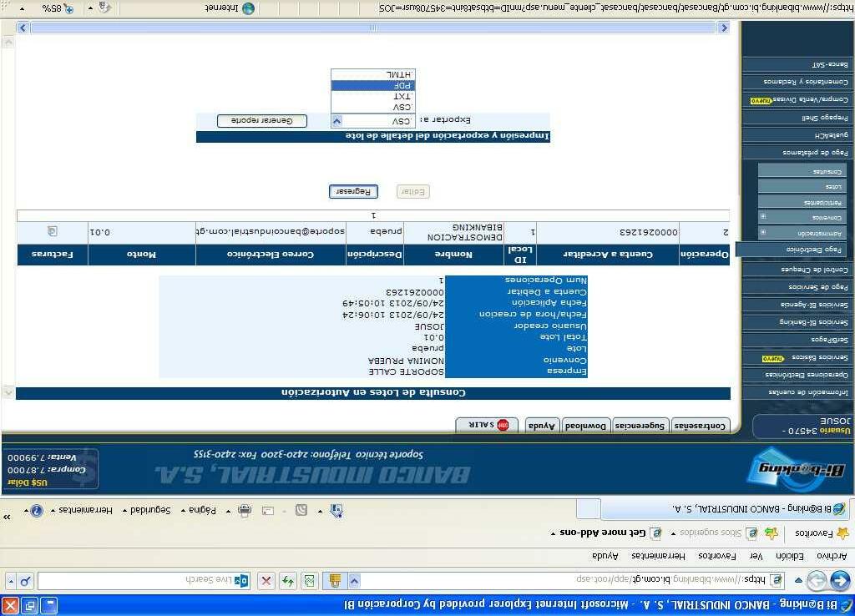Switch to the Download tab
Viewport: 855px width, 616px height.
(x=585, y=426)
